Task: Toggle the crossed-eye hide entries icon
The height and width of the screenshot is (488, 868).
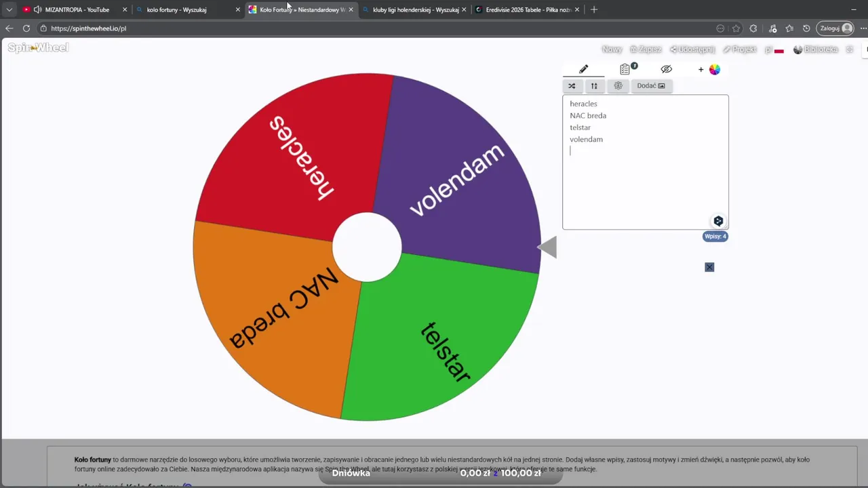Action: pyautogui.click(x=667, y=69)
